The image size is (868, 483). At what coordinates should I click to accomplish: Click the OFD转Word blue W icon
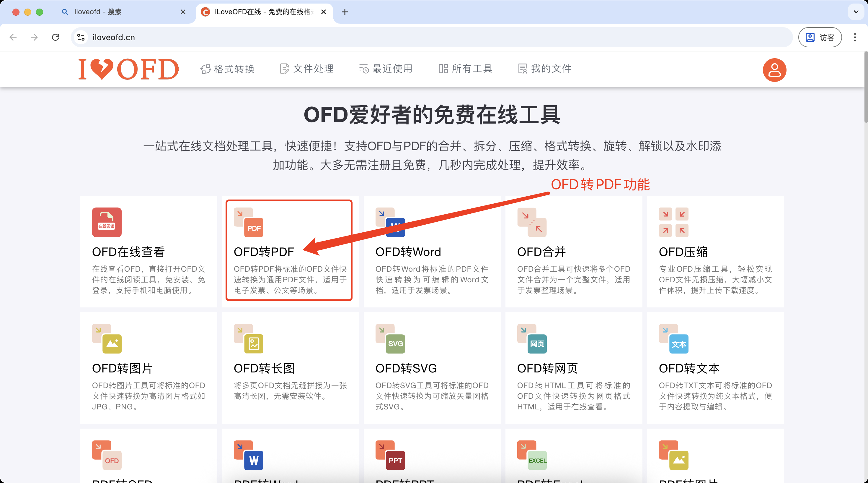click(395, 228)
